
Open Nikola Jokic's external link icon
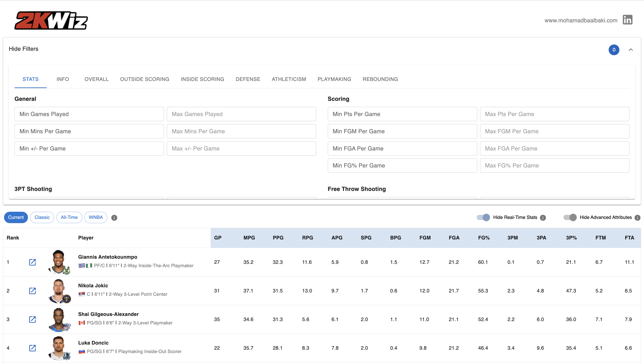32,291
